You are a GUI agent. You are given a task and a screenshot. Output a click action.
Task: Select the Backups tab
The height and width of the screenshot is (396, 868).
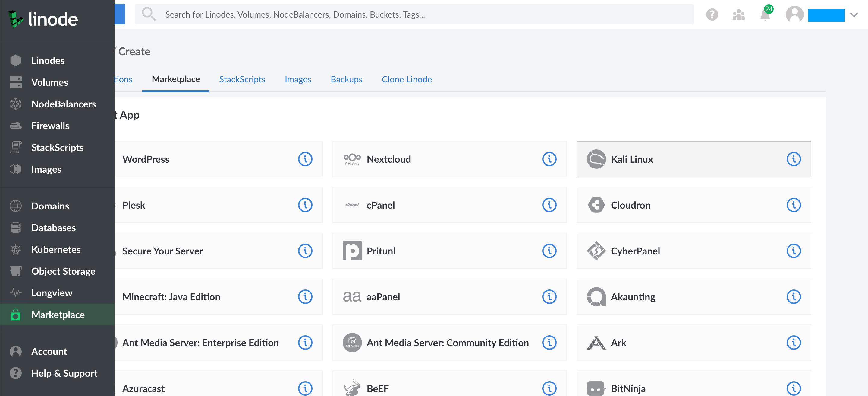click(x=346, y=79)
